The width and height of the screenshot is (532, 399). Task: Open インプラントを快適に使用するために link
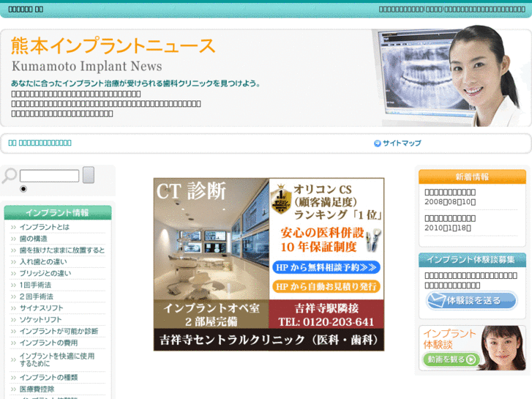(x=57, y=359)
